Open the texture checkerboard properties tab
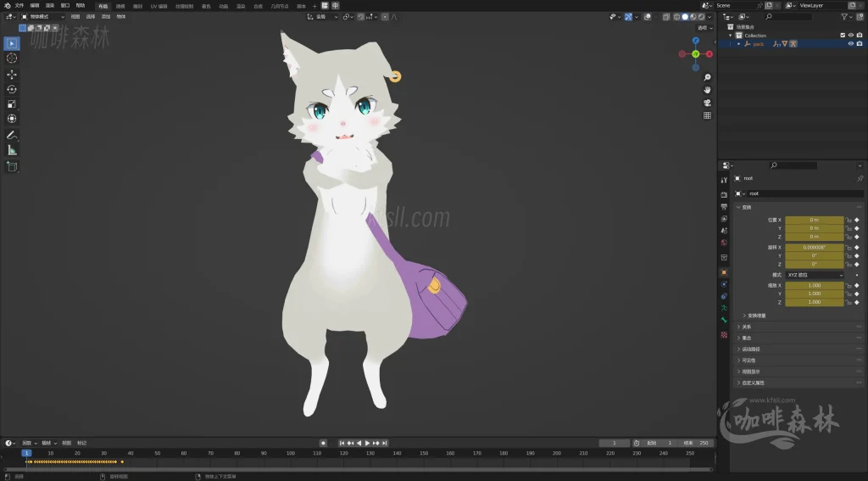Image resolution: width=868 pixels, height=481 pixels. 724,335
